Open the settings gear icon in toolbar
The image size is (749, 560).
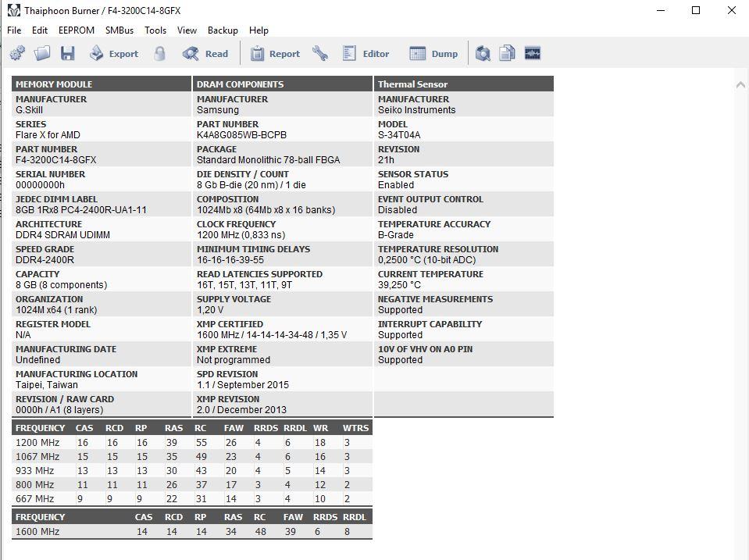(x=18, y=54)
